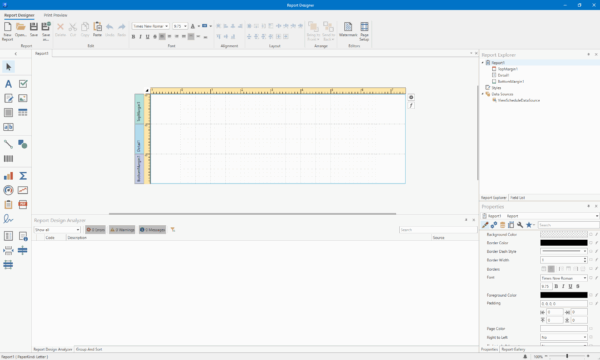Click the Report Design Analyzer search field

point(438,230)
